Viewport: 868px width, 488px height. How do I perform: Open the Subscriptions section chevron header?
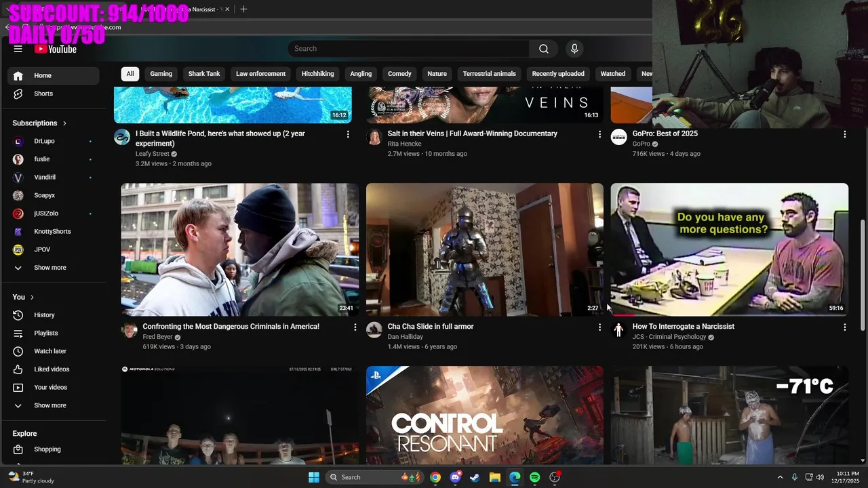click(39, 123)
